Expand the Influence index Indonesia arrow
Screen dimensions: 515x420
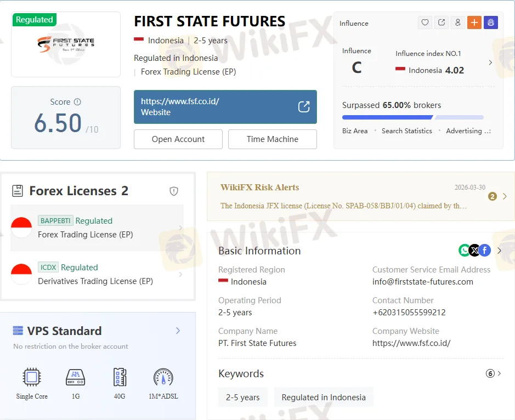click(x=490, y=63)
